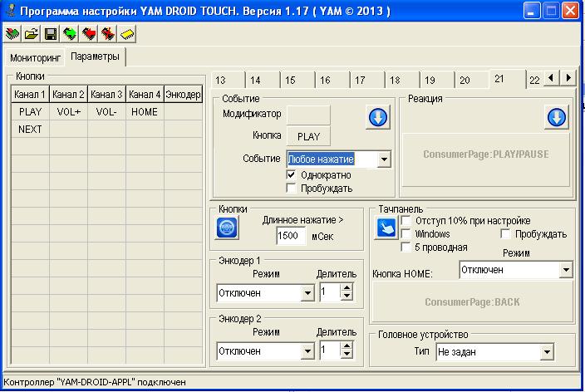The image size is (585, 392).
Task: Click blue down-arrow button in Событие group
Action: pos(378,118)
